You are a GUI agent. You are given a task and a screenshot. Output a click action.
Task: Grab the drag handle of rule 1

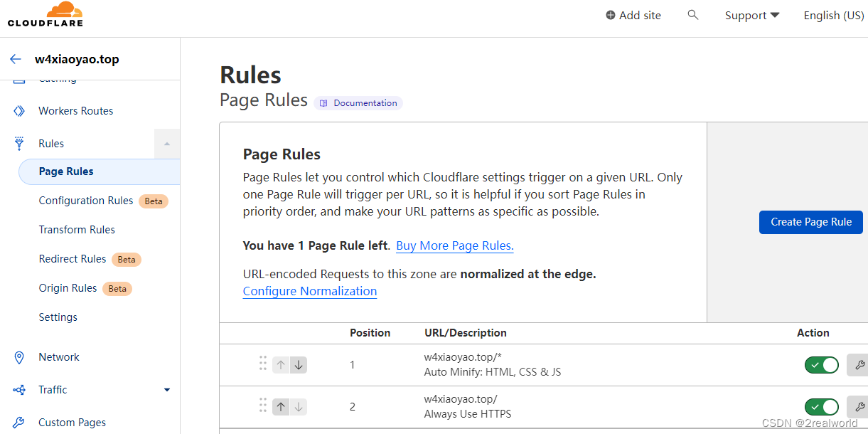[x=263, y=364]
